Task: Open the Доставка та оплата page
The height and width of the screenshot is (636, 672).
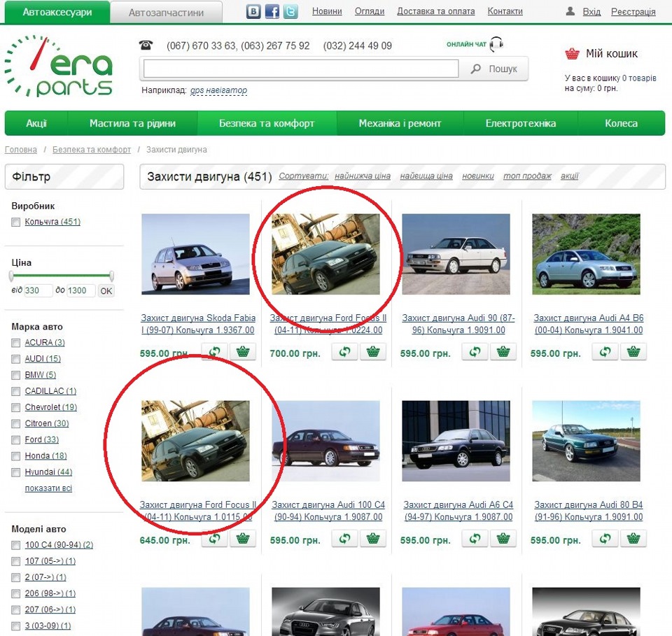Action: pos(436,11)
